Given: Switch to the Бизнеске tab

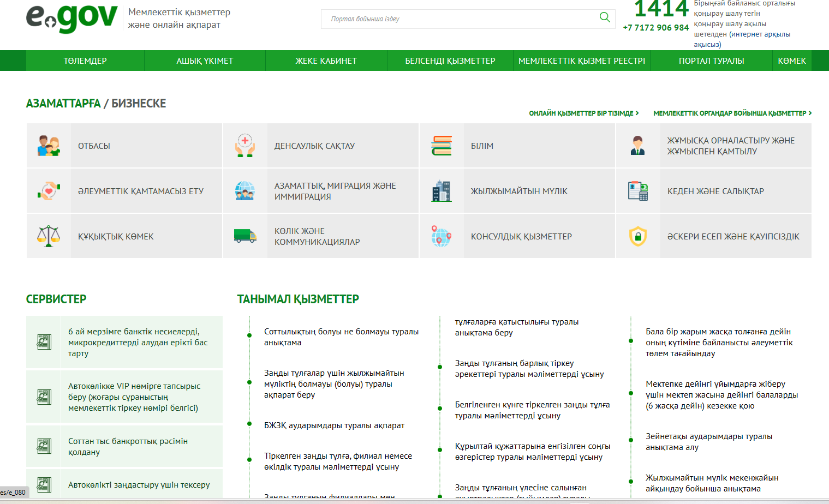Looking at the screenshot, I should 139,103.
